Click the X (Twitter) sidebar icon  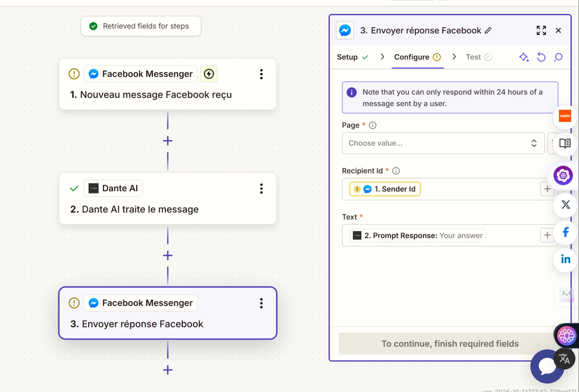(565, 205)
